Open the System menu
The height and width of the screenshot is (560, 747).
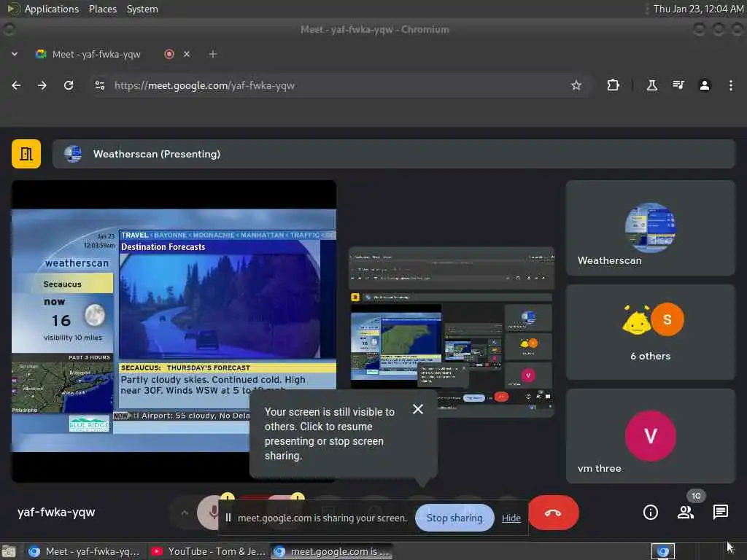click(x=142, y=9)
